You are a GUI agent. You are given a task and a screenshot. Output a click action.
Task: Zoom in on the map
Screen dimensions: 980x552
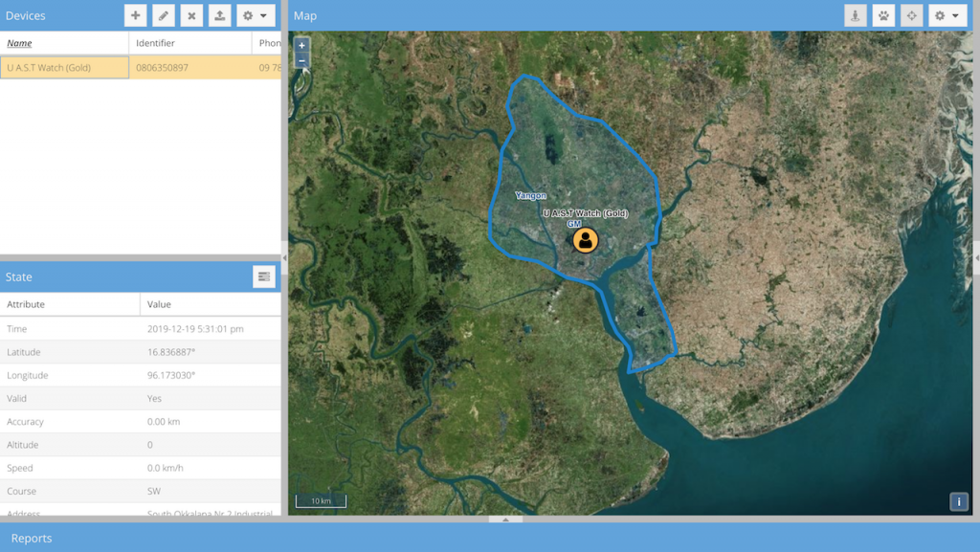pos(302,45)
